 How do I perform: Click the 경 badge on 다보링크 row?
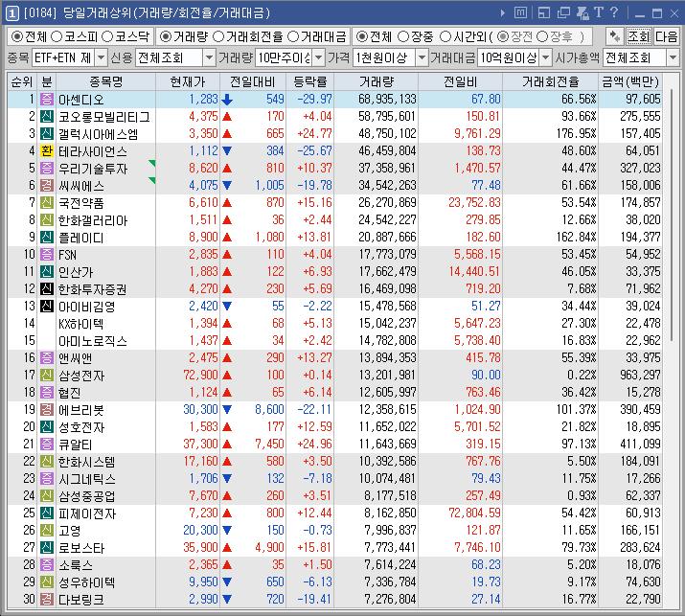47,599
